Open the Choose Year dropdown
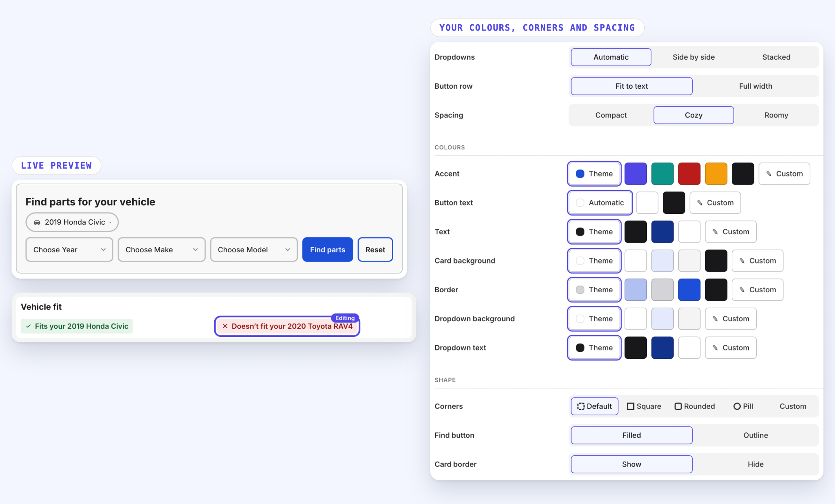The width and height of the screenshot is (835, 504). [69, 250]
